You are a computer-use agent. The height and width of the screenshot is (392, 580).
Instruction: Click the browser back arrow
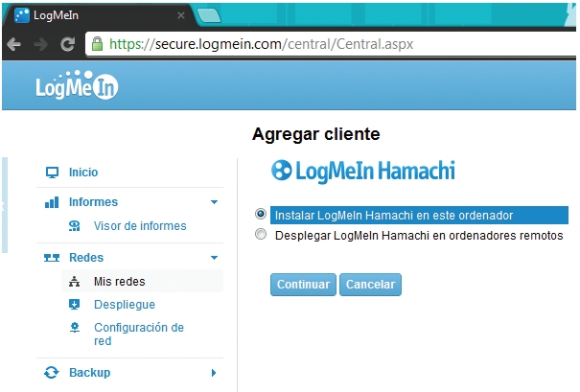(13, 44)
